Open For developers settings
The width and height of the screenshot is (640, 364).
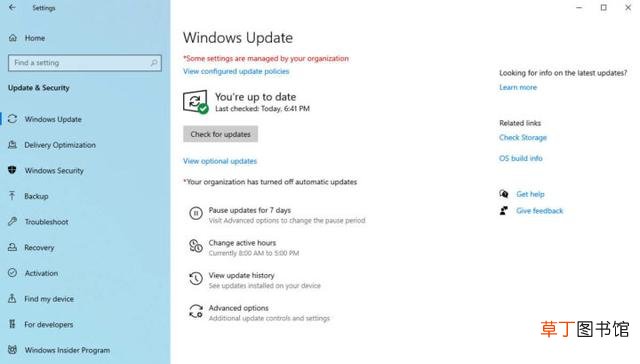49,324
